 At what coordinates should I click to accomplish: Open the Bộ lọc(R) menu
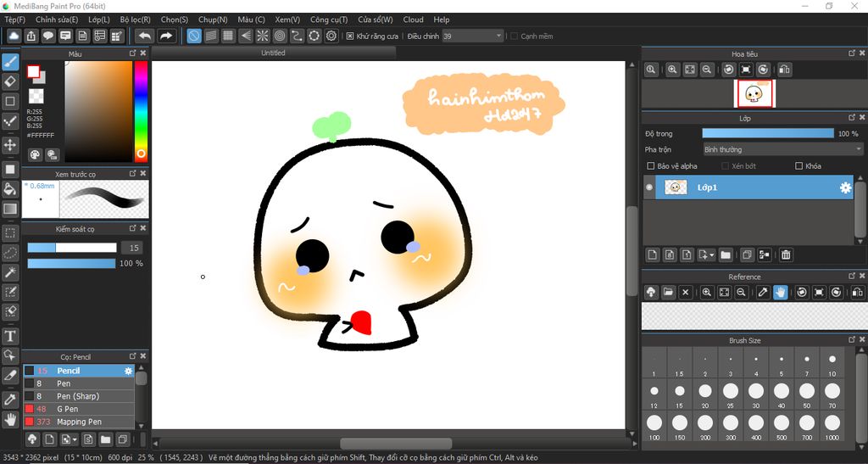[x=135, y=20]
